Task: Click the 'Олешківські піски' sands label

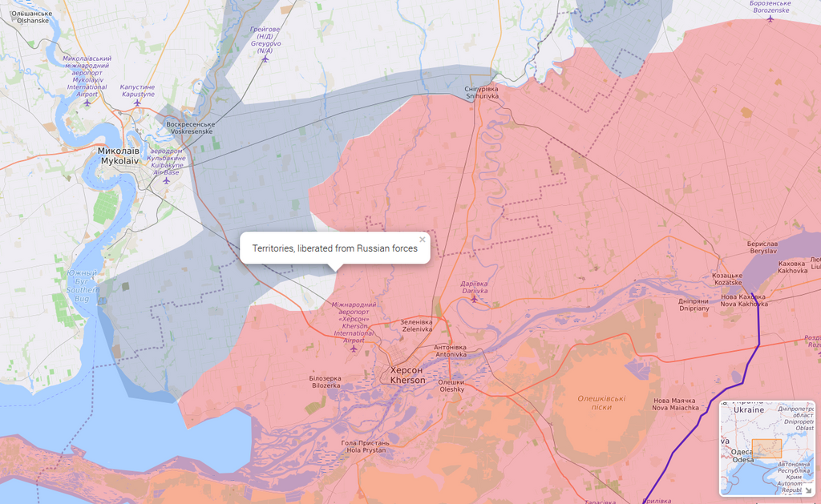Action: click(601, 402)
